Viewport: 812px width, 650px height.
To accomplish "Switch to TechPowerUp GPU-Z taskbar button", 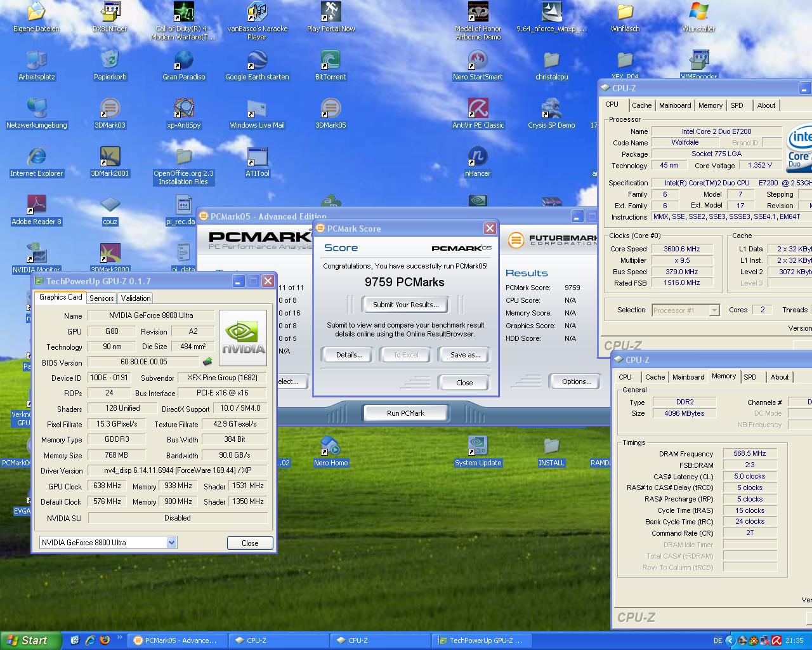I will (x=480, y=640).
